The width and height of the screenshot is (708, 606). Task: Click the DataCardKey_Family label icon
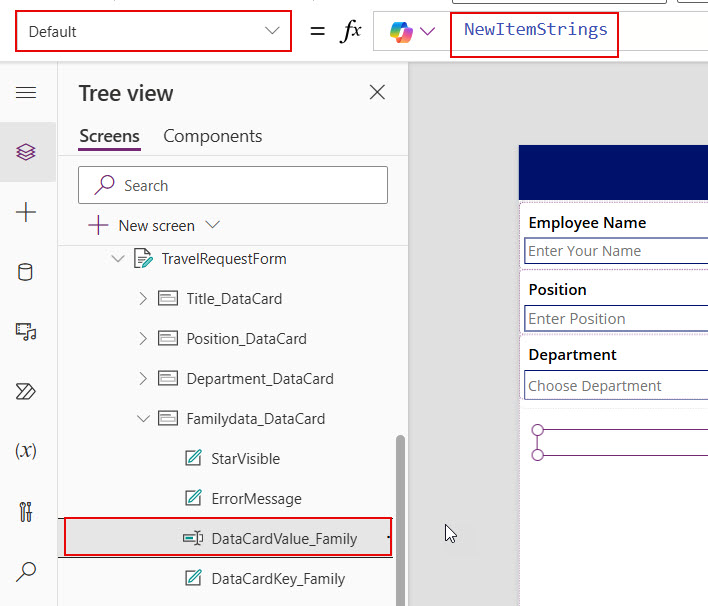pyautogui.click(x=193, y=578)
